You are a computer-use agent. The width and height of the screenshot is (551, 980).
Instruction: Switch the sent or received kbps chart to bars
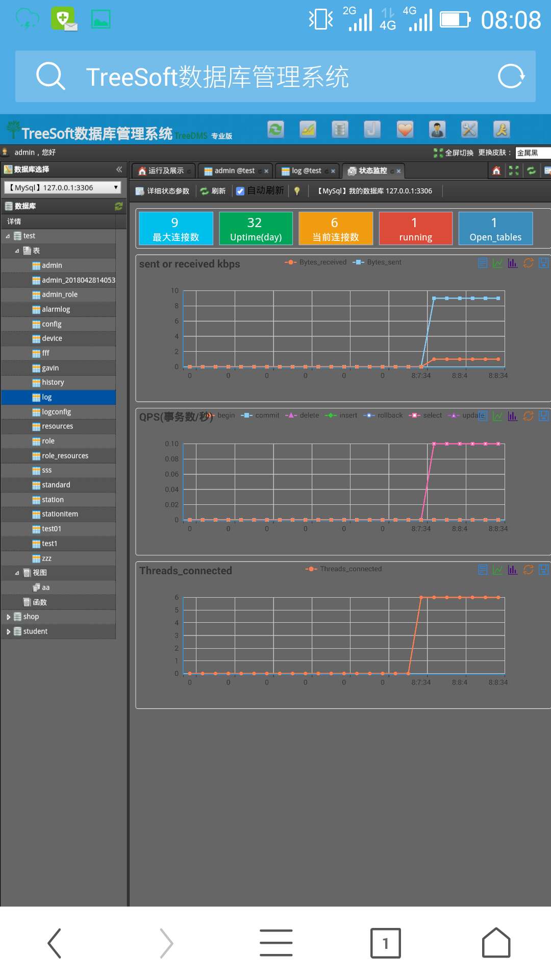tap(513, 263)
